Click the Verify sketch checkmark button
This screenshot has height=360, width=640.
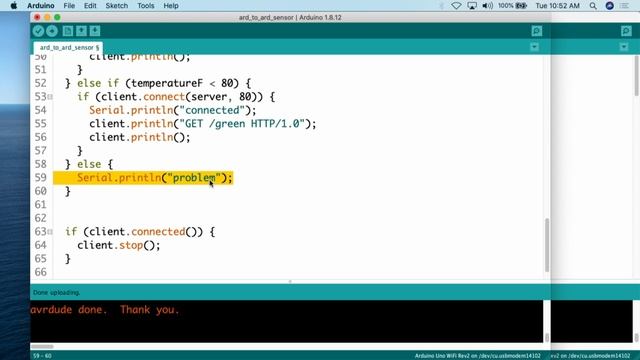coord(38,31)
